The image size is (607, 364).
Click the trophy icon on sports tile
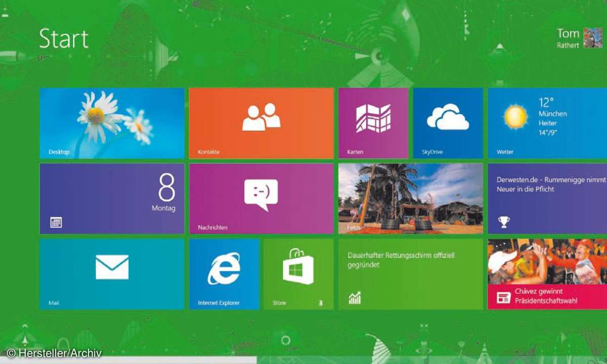[x=504, y=221]
